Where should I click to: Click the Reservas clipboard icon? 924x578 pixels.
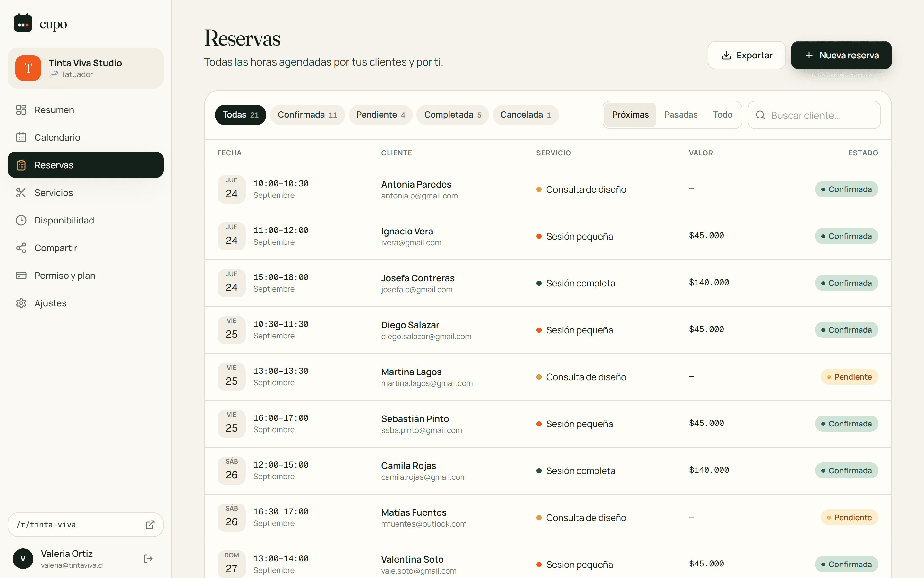point(21,165)
